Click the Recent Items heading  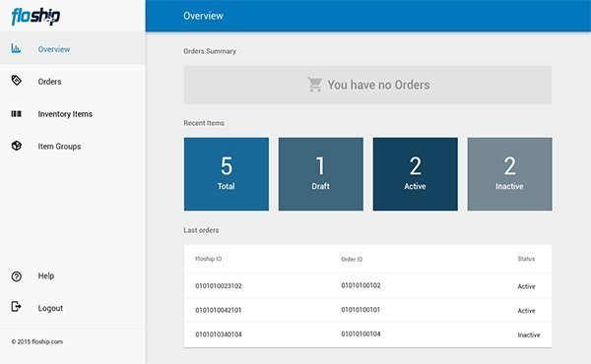[204, 123]
